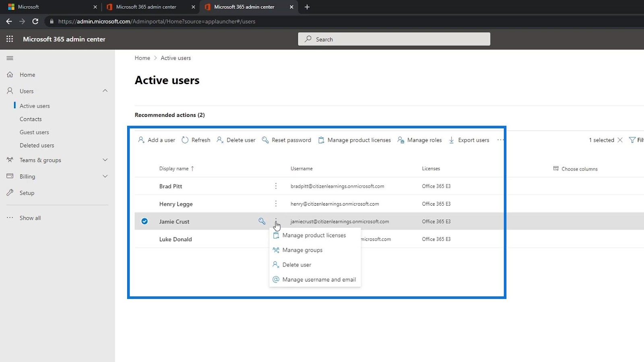Open Luke Donald user name

(175, 239)
